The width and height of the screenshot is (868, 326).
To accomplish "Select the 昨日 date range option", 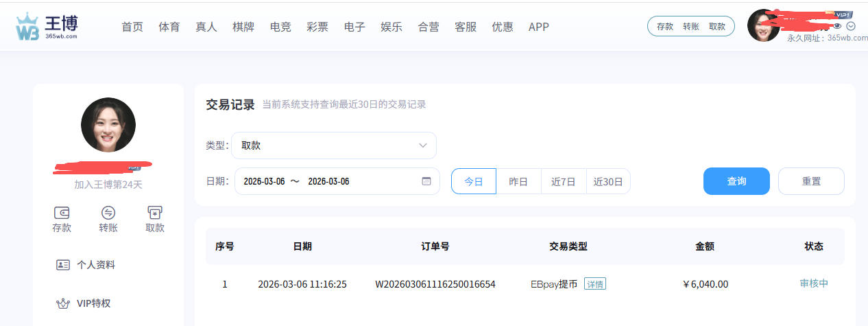I will pyautogui.click(x=518, y=182).
